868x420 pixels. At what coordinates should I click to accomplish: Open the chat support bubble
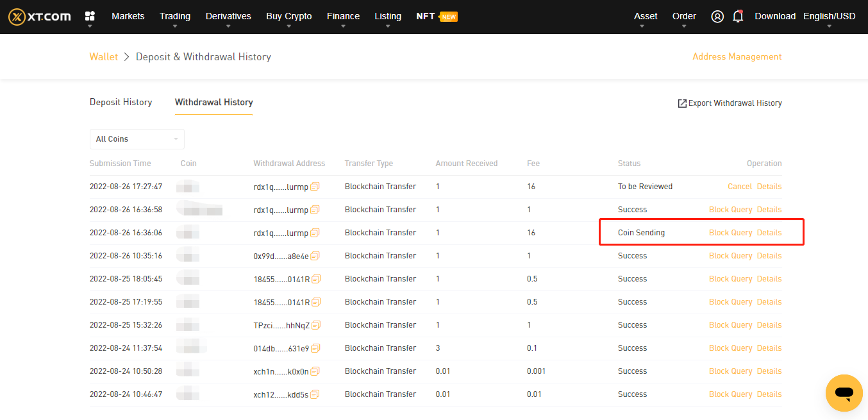(844, 392)
